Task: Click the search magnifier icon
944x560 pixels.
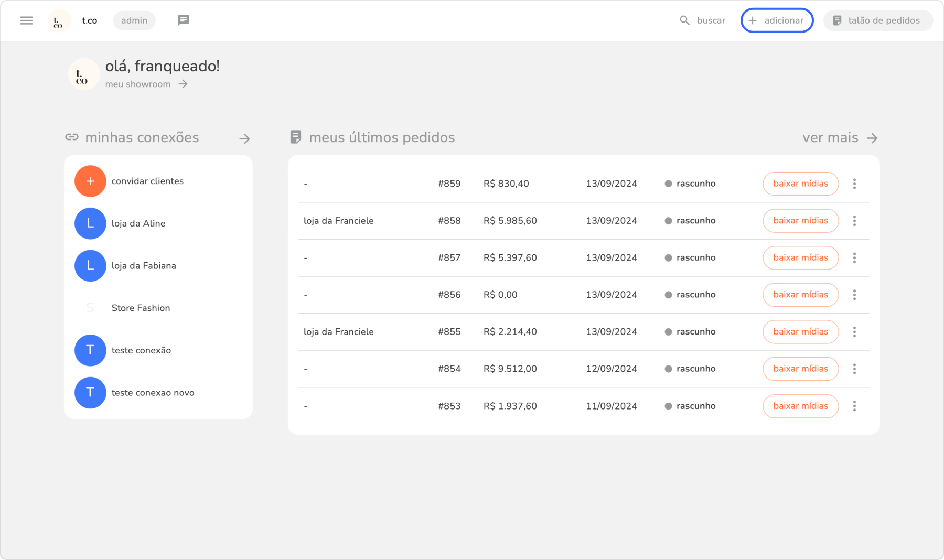Action: click(684, 20)
